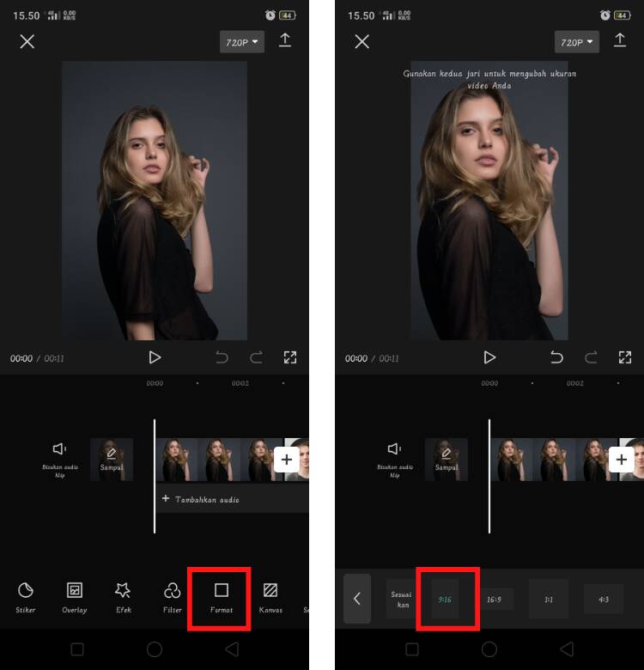Go back from format options
This screenshot has height=670, width=644.
(357, 599)
